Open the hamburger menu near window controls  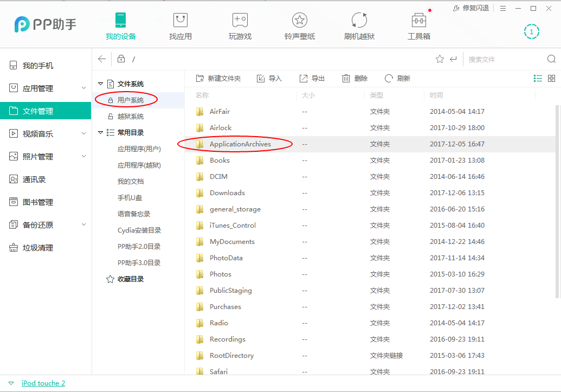pyautogui.click(x=502, y=8)
